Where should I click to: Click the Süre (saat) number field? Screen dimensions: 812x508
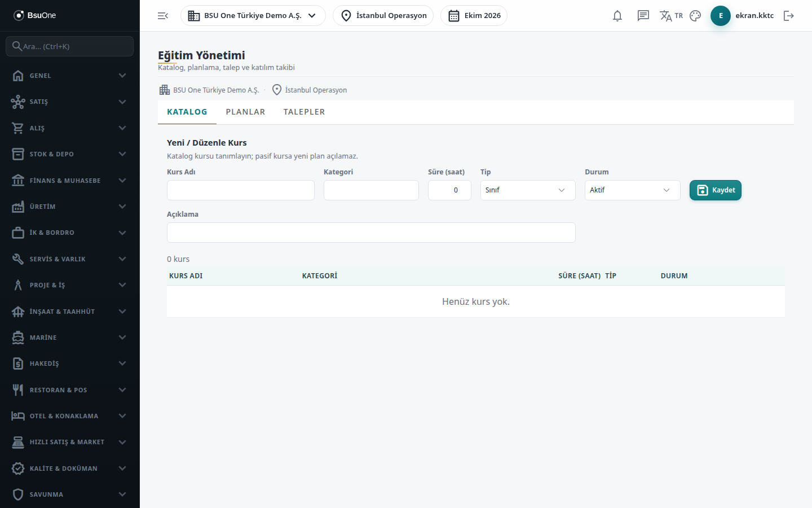click(x=449, y=190)
